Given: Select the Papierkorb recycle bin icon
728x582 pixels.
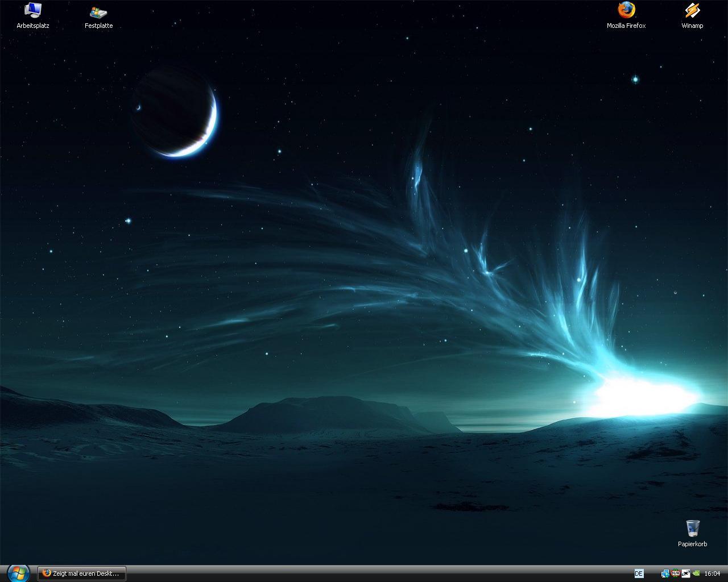Looking at the screenshot, I should coord(692,528).
